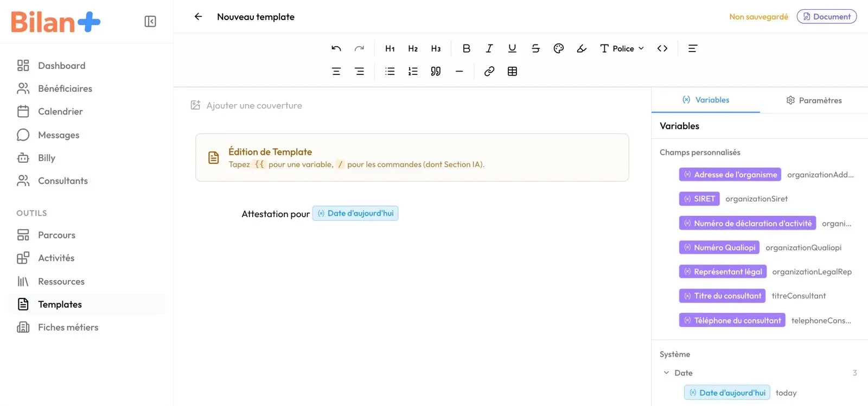Screen dimensions: 868x406
Task: Click the Nouveau template title field
Action: (x=256, y=17)
